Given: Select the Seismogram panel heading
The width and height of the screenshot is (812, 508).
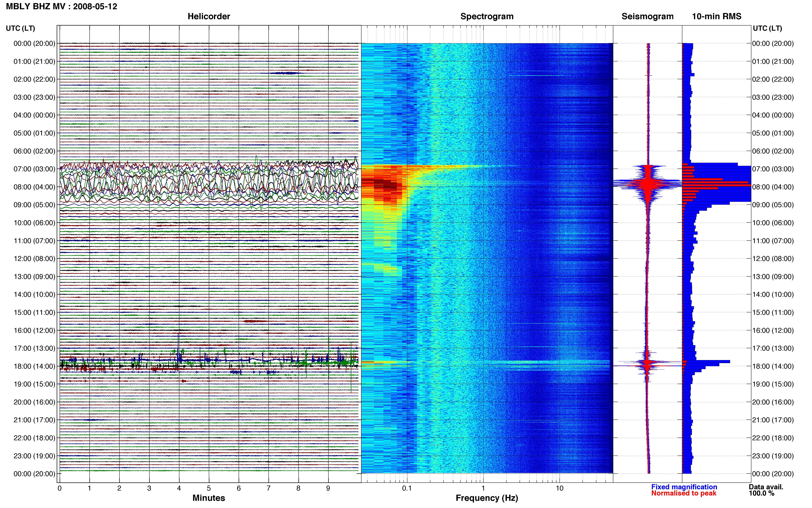Looking at the screenshot, I should coord(648,16).
